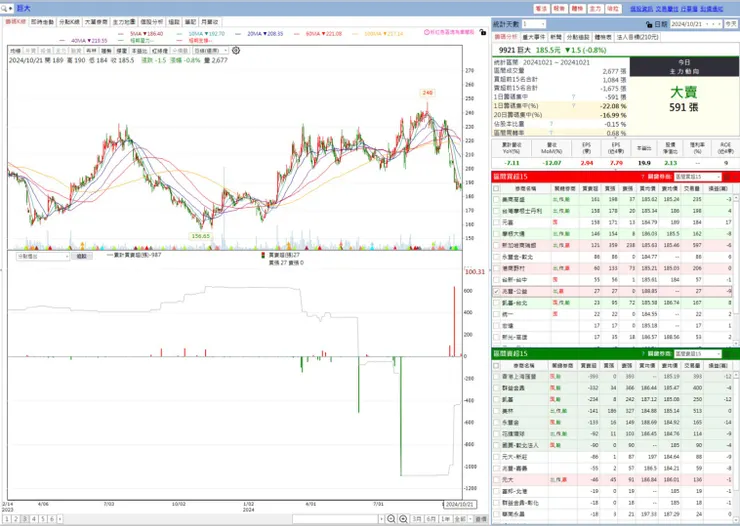The width and height of the screenshot is (740, 526).
Task: Click the 3月 range button
Action: tap(417, 519)
